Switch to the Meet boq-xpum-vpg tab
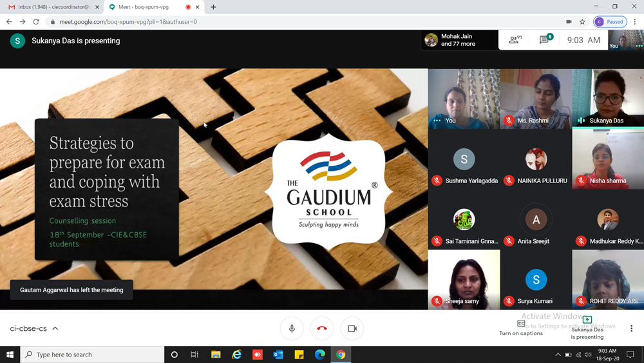Image resolution: width=644 pixels, height=363 pixels. click(153, 7)
